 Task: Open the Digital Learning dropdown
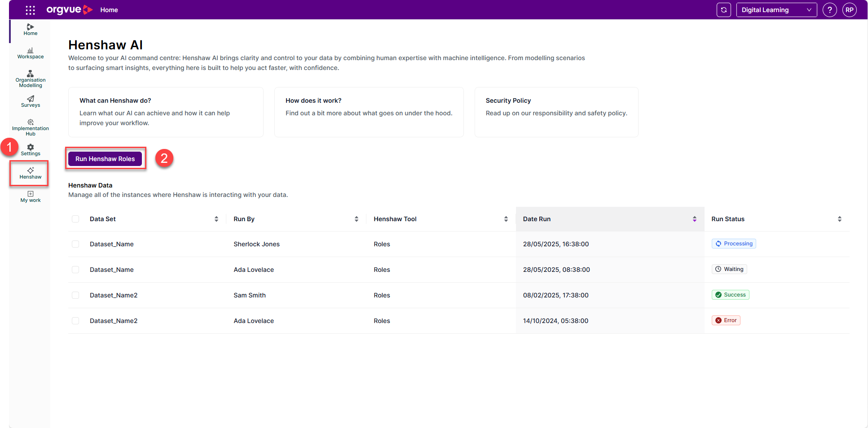coord(776,10)
